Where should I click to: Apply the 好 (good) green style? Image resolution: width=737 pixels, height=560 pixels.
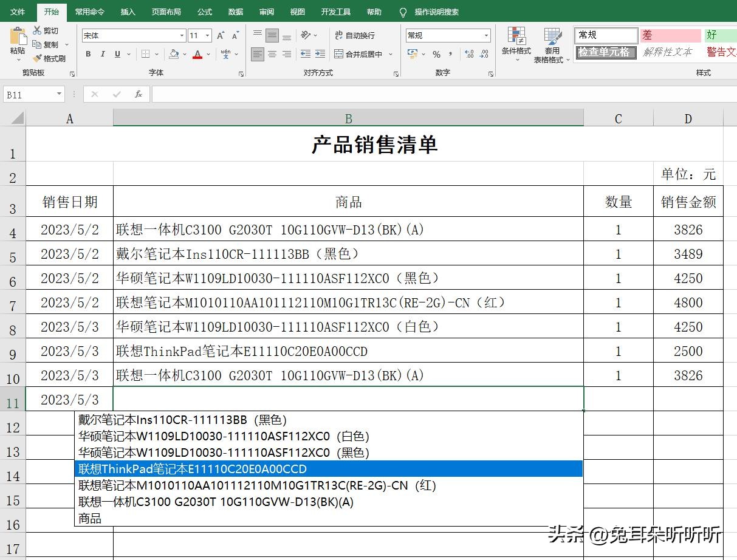(x=721, y=35)
